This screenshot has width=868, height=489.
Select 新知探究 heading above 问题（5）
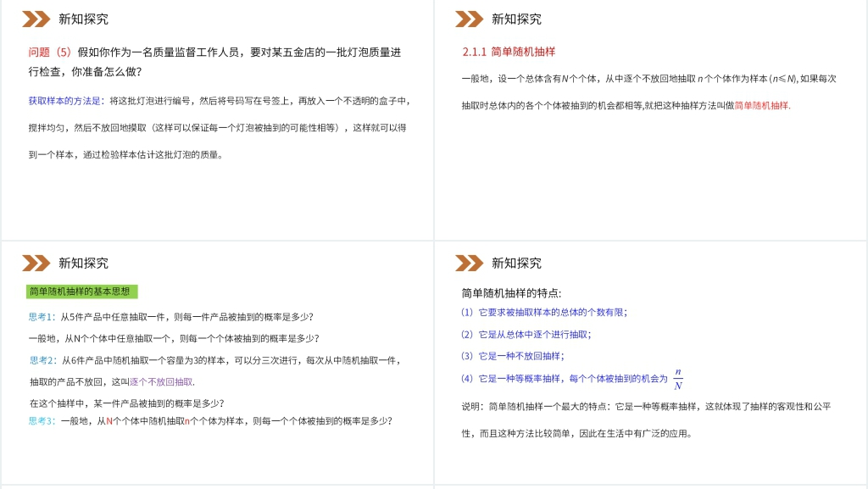[x=84, y=19]
